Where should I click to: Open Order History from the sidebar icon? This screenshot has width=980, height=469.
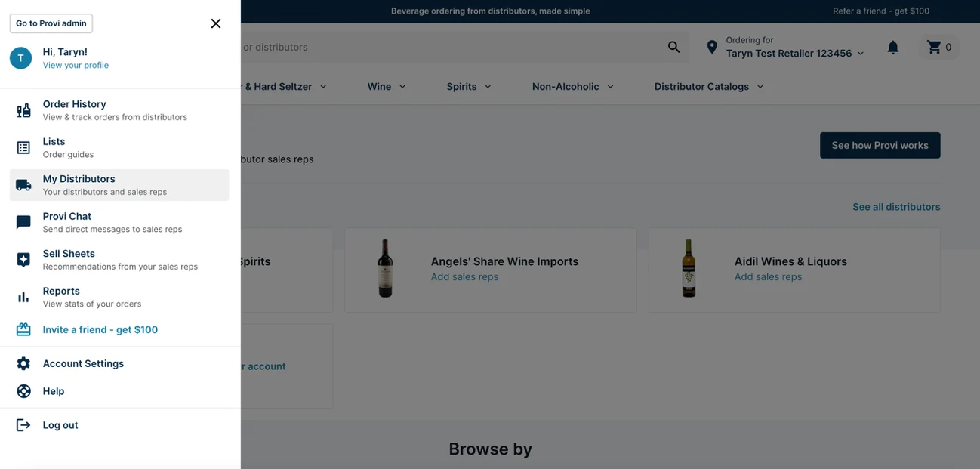23,110
